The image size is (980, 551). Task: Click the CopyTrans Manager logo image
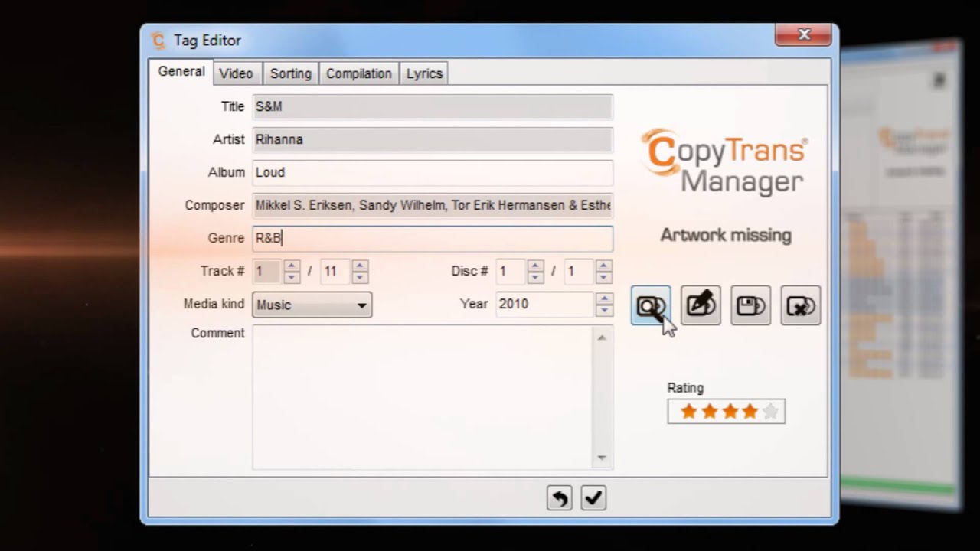(x=724, y=162)
